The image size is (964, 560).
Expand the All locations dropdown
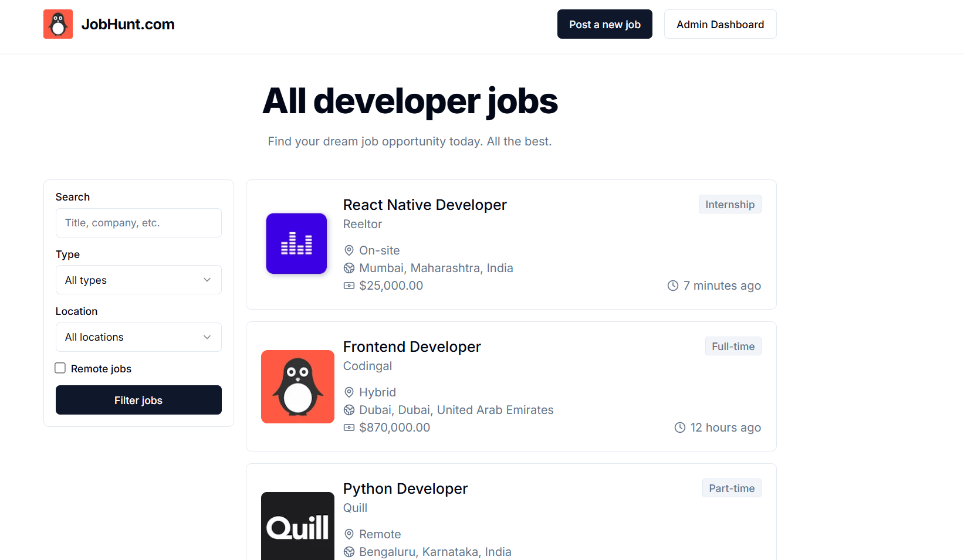(138, 337)
